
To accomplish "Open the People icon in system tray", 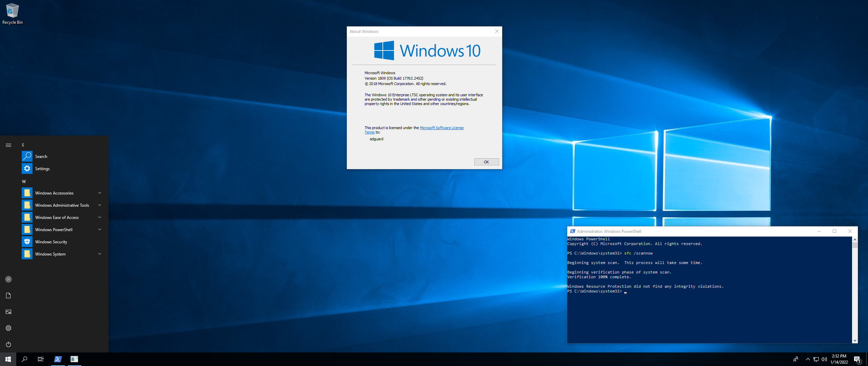I will click(x=796, y=359).
